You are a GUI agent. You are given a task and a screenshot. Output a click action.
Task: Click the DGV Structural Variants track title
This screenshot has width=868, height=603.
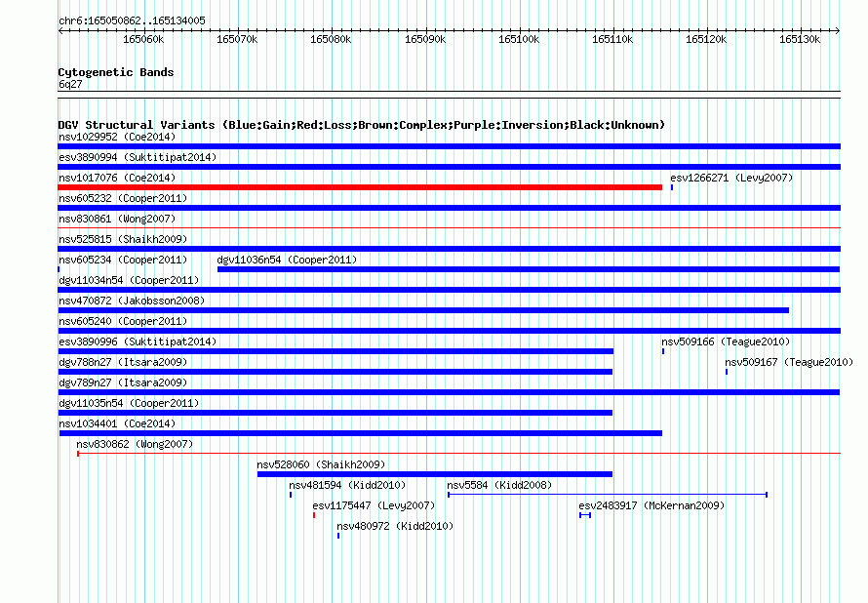pos(361,125)
